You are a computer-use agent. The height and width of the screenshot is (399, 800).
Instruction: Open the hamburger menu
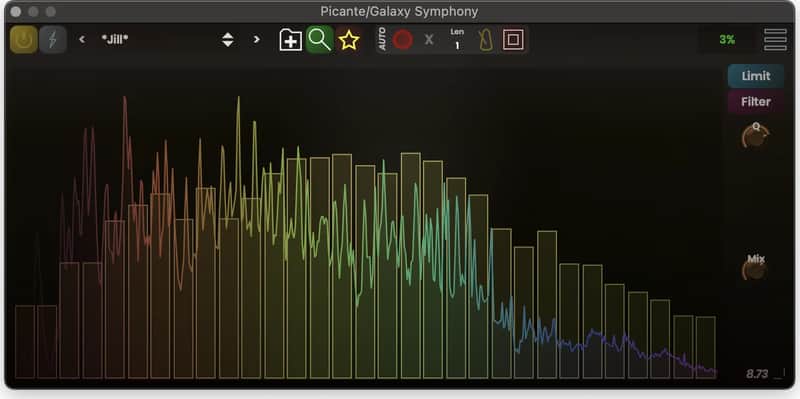pyautogui.click(x=775, y=39)
